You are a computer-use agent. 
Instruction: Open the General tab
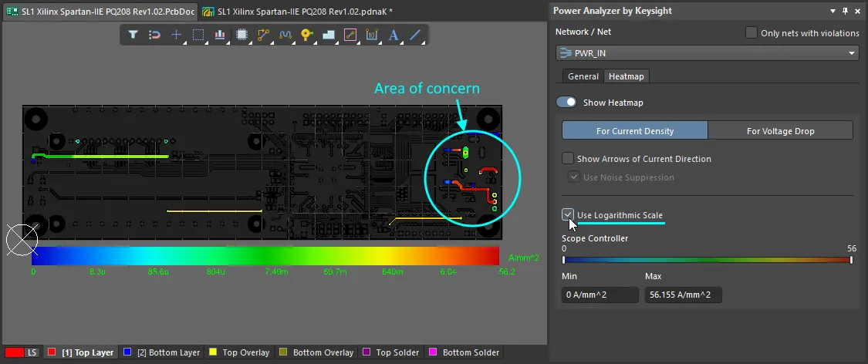pyautogui.click(x=583, y=76)
